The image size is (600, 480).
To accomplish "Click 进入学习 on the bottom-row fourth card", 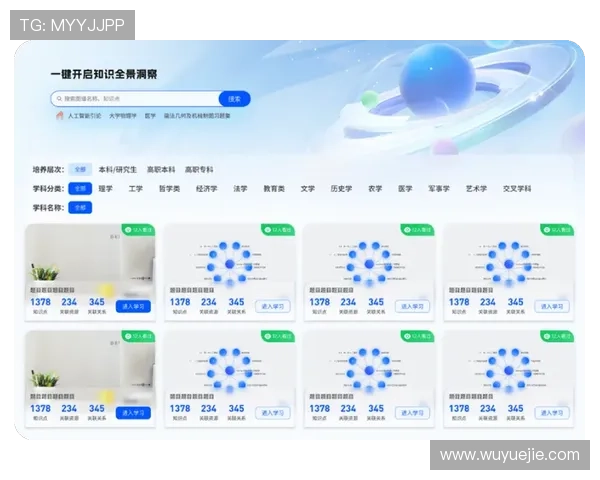I will click(x=552, y=413).
